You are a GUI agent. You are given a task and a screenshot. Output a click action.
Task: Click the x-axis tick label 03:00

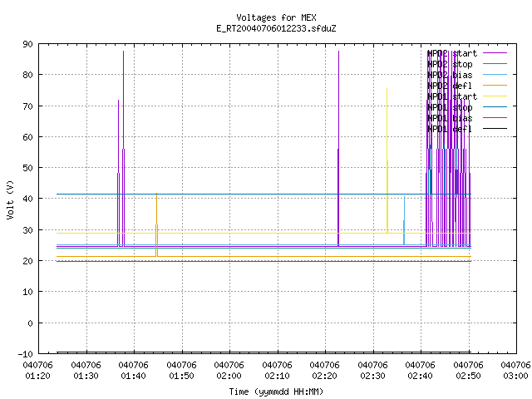point(516,376)
